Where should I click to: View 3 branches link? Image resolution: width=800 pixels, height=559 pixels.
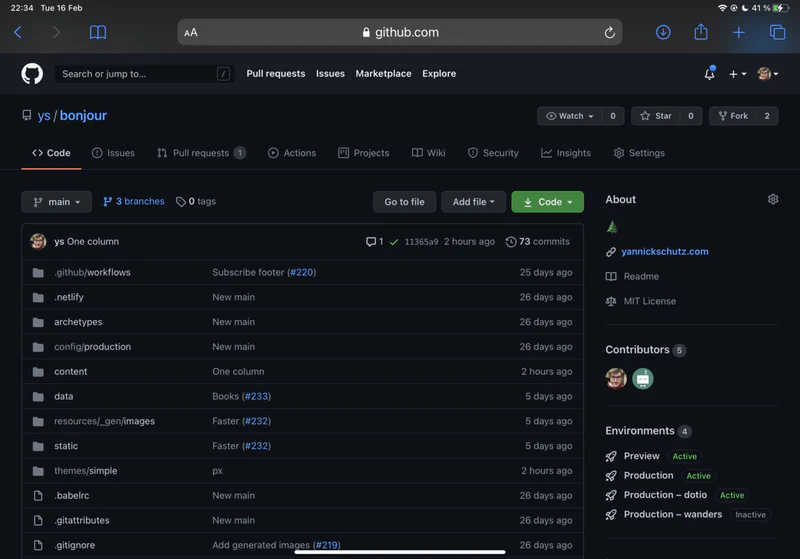134,201
